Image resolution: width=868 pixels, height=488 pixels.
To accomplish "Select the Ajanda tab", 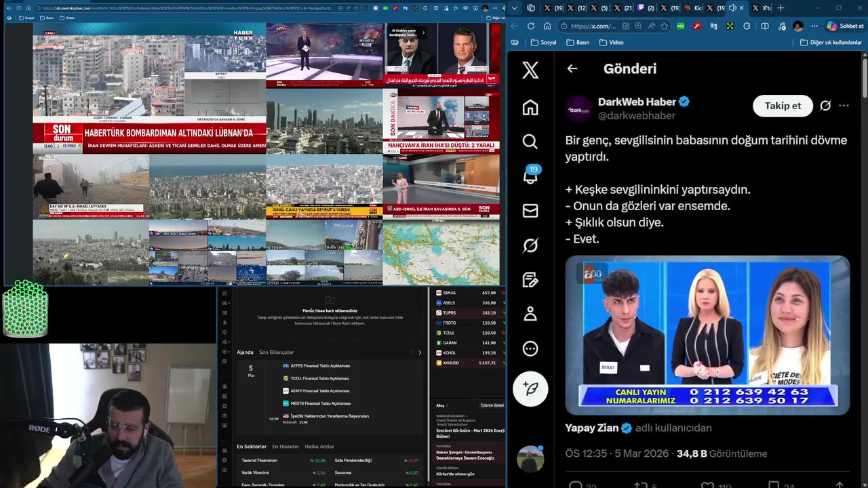I will (x=245, y=352).
